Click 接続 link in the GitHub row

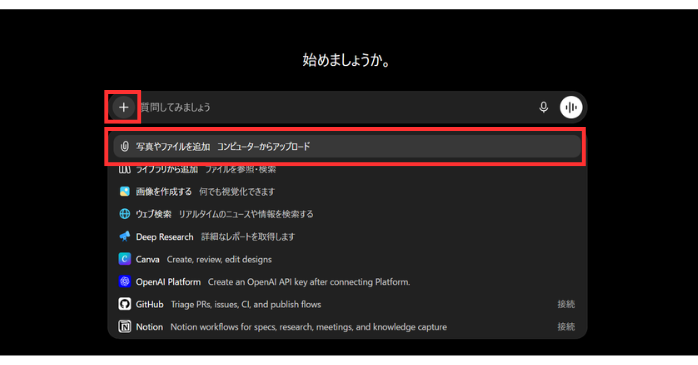[566, 304]
